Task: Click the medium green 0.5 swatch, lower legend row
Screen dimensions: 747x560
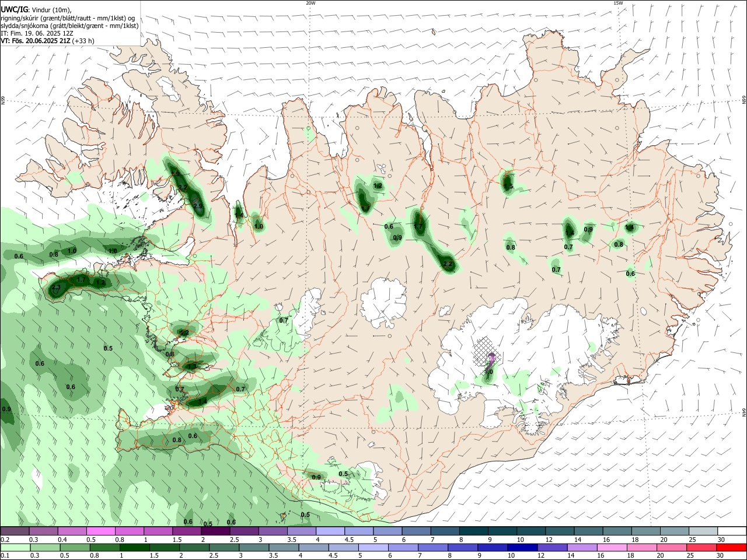Action: (75, 548)
